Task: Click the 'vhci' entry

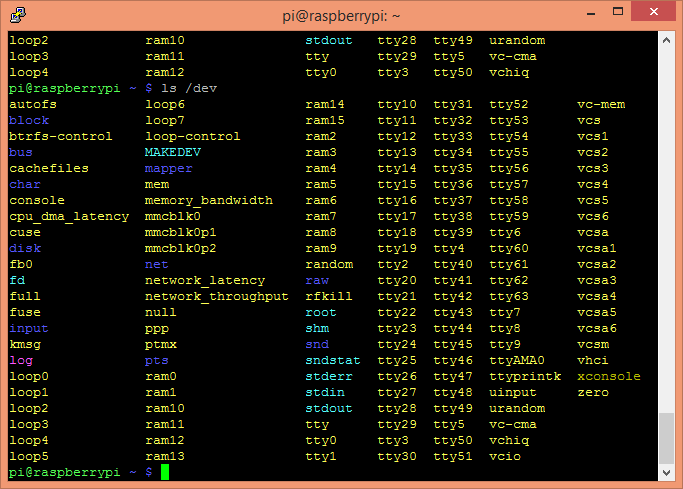Action: coord(593,361)
